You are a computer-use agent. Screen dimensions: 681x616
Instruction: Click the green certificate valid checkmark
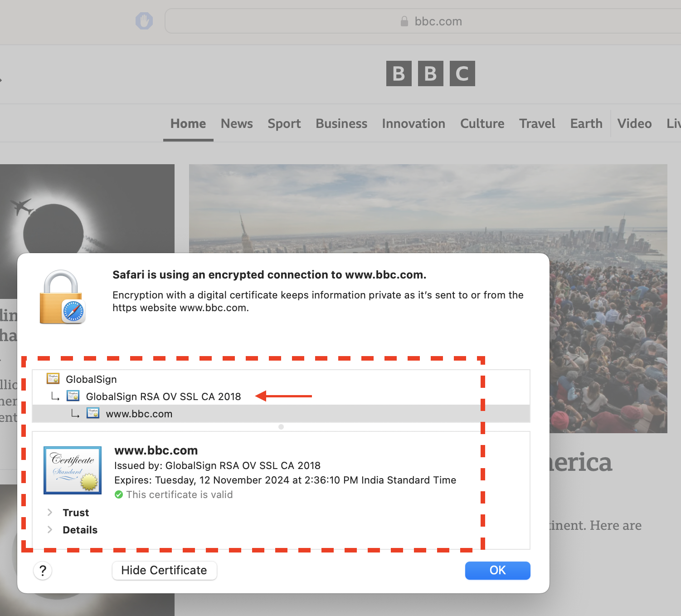click(x=119, y=494)
